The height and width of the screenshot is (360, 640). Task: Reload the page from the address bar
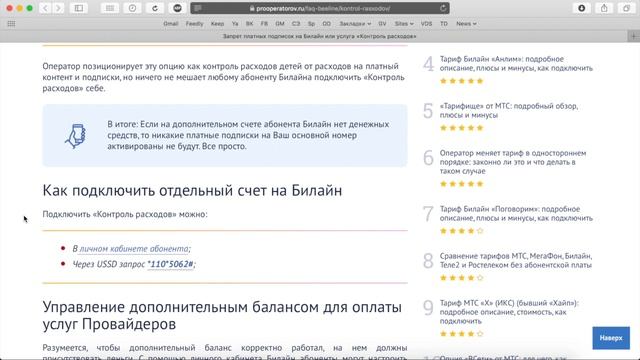click(443, 8)
